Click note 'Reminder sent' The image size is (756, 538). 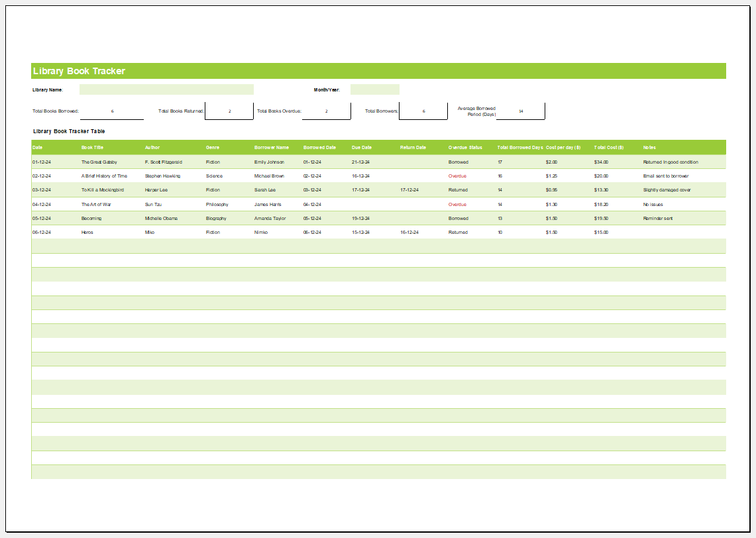[x=658, y=219]
